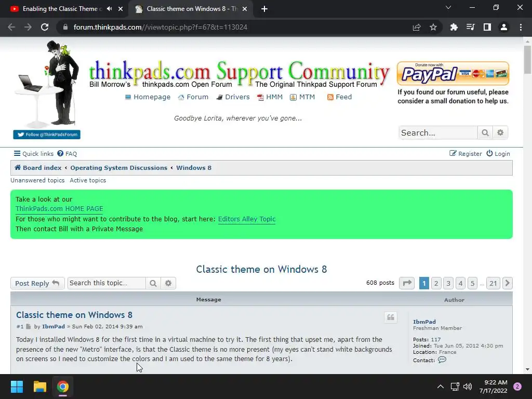This screenshot has width=532, height=399.
Task: Click the Follow @ThinkPadsForum Twitter button
Action: 47,135
